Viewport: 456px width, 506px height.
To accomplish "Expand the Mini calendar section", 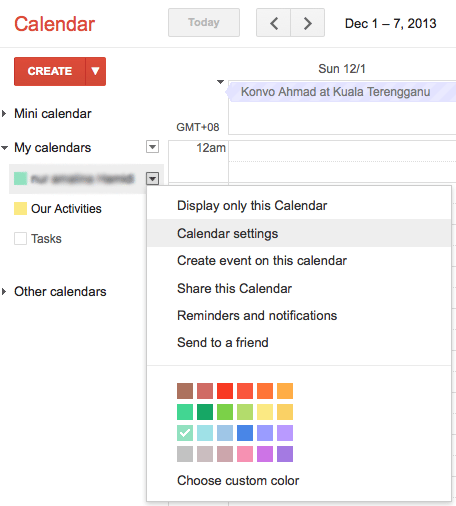I will (4, 114).
